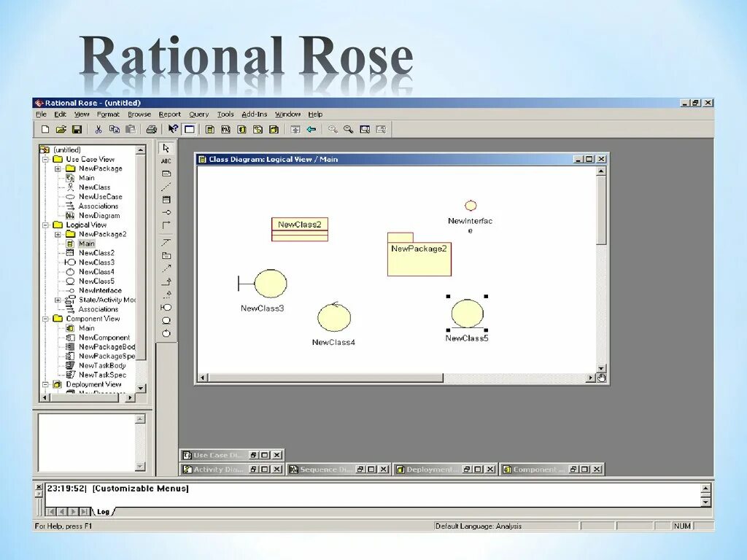Click the diagram overview hand icon

602,378
